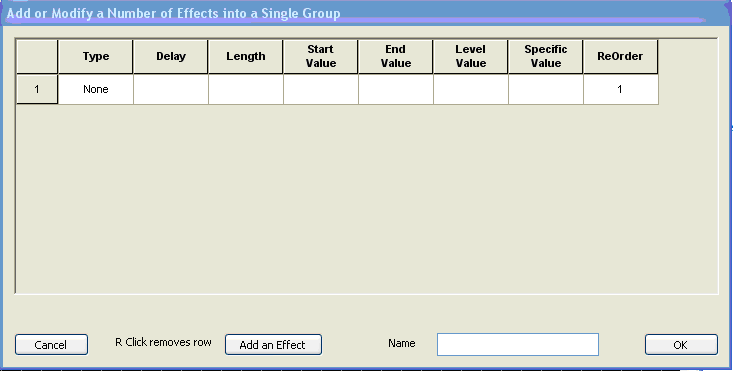Select the Length cell in row 1
The image size is (733, 371).
(246, 89)
